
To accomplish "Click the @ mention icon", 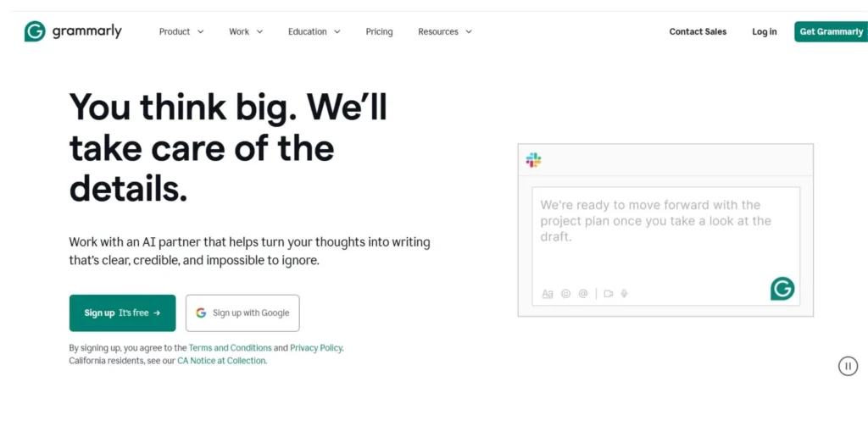I will (583, 294).
